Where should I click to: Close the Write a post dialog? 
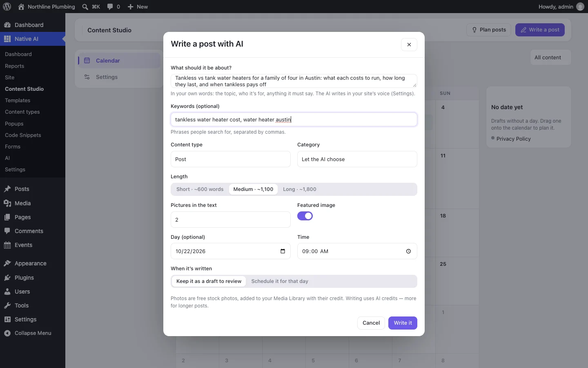click(x=409, y=45)
